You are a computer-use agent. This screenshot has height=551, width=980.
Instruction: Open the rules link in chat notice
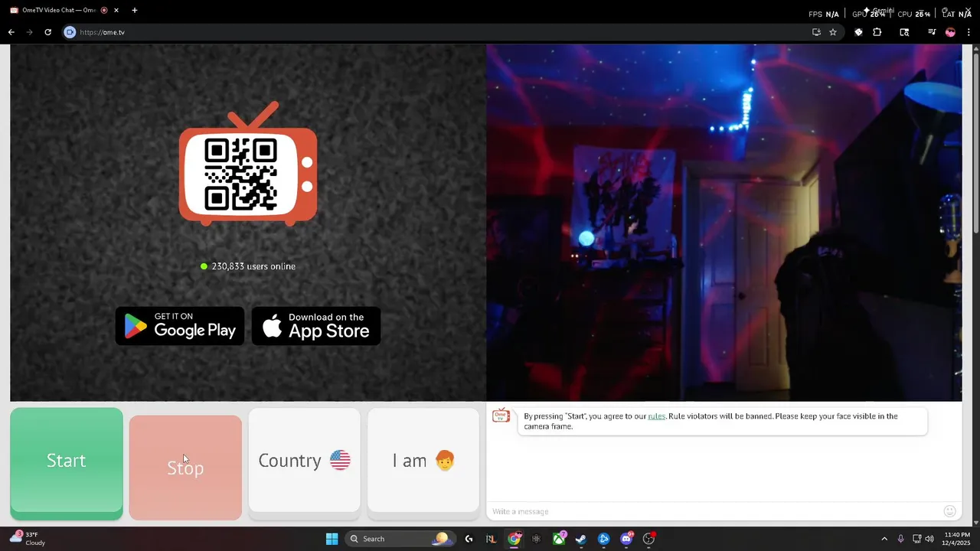point(656,416)
